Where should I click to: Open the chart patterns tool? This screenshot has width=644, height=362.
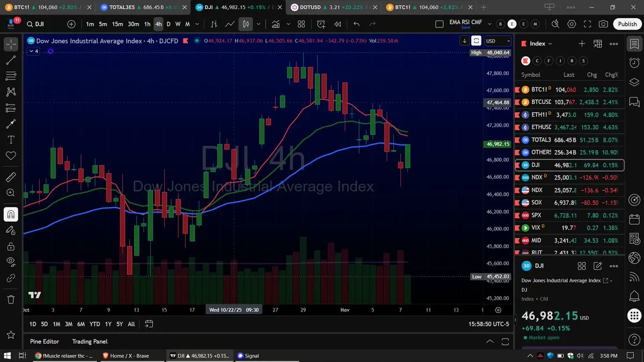(11, 92)
